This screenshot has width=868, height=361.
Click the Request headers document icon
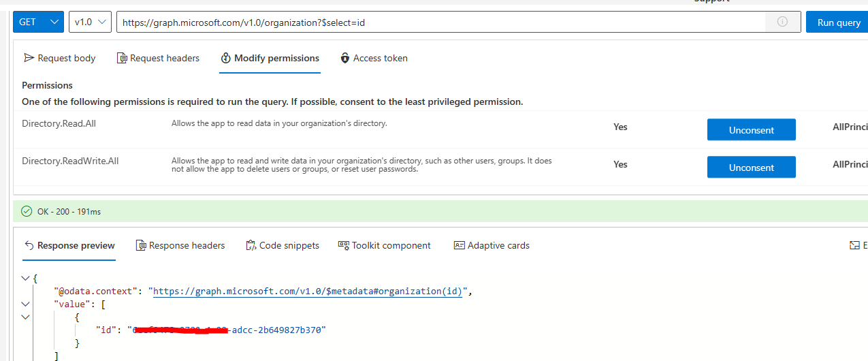click(x=122, y=58)
